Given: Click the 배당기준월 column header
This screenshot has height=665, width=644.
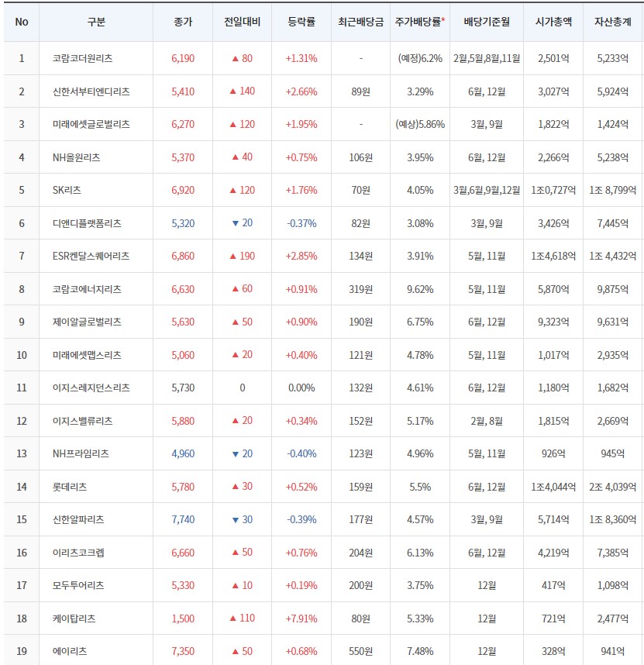Looking at the screenshot, I should [x=487, y=22].
